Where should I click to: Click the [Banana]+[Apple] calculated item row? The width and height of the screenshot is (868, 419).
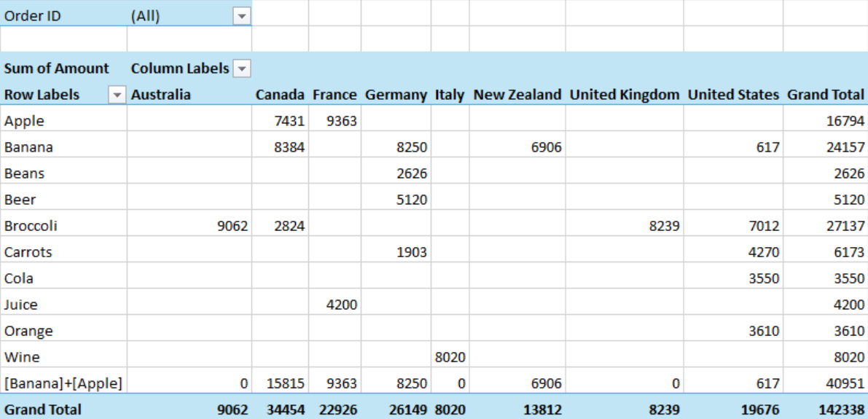pyautogui.click(x=63, y=383)
